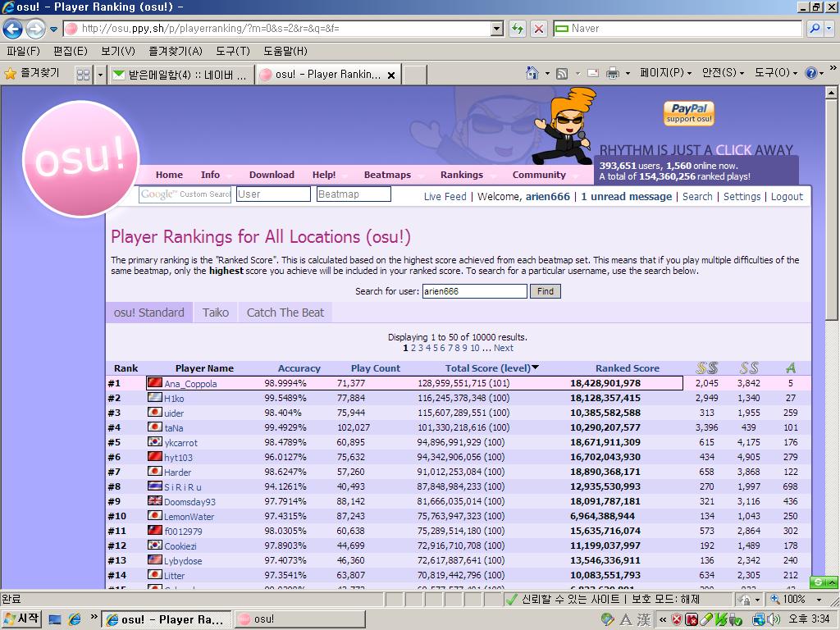Click the Live Feed link

click(x=445, y=197)
